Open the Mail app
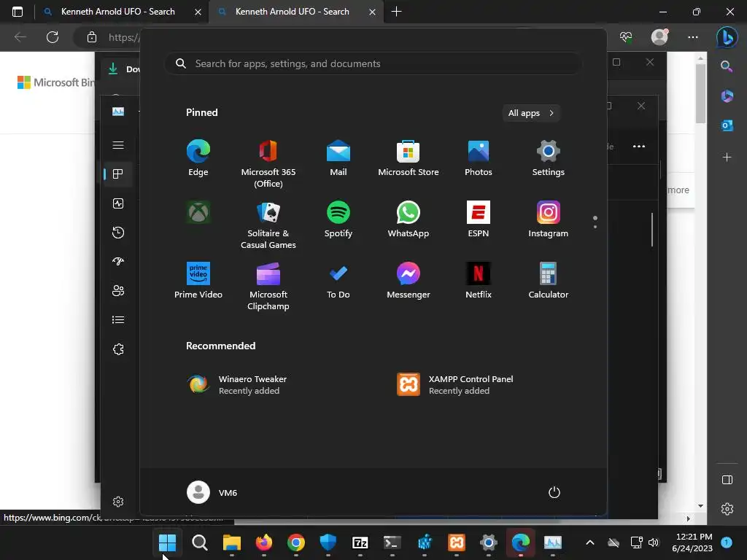Viewport: 747px width, 560px height. pos(338,158)
